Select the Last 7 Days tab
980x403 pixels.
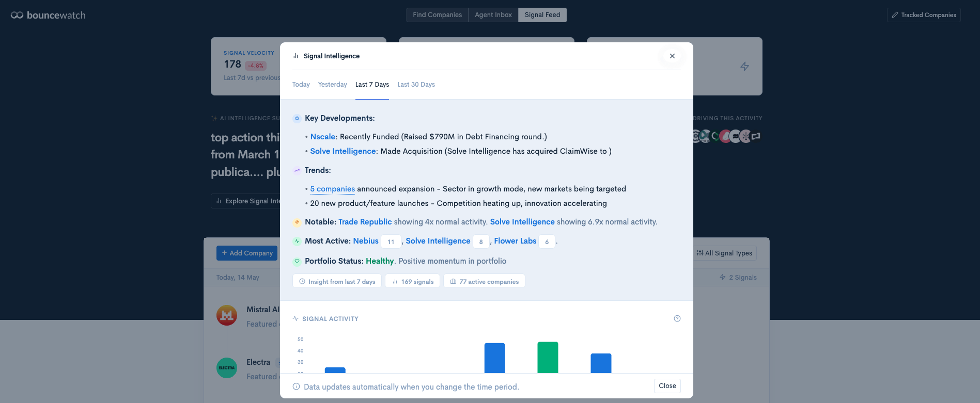372,85
